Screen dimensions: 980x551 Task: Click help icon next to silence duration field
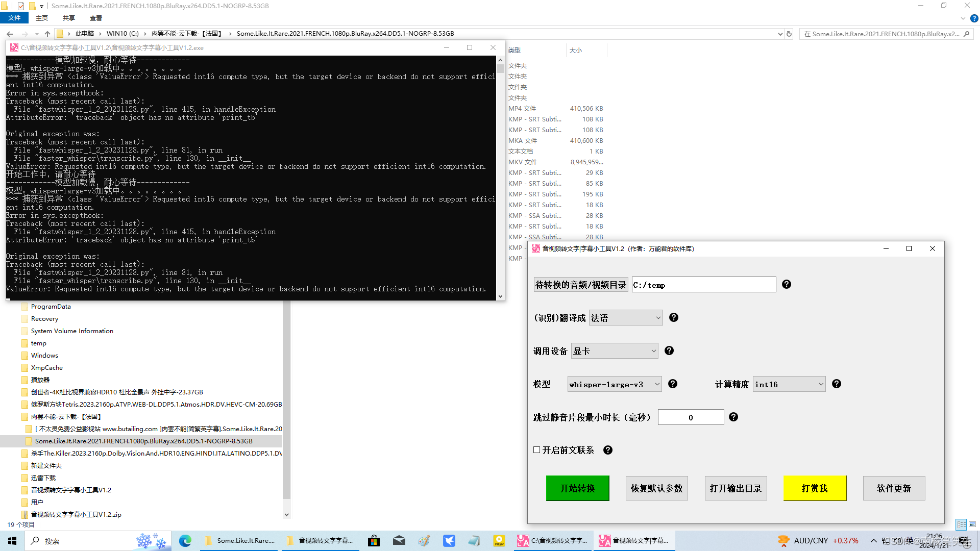tap(733, 417)
